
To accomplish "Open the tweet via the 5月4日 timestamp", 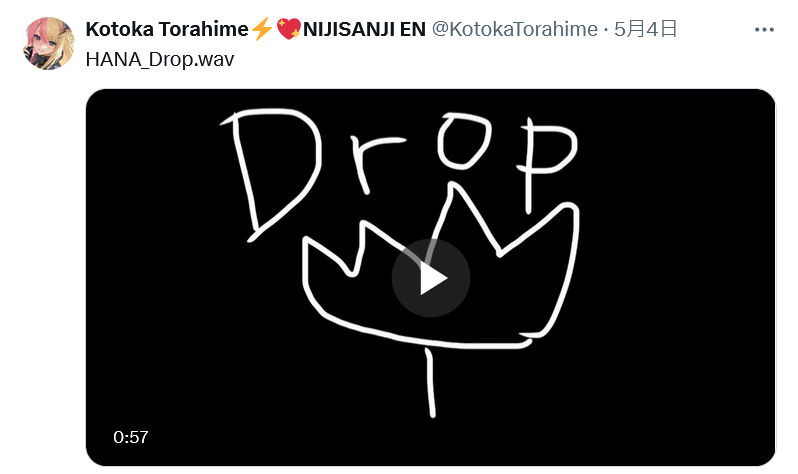I will tap(645, 29).
